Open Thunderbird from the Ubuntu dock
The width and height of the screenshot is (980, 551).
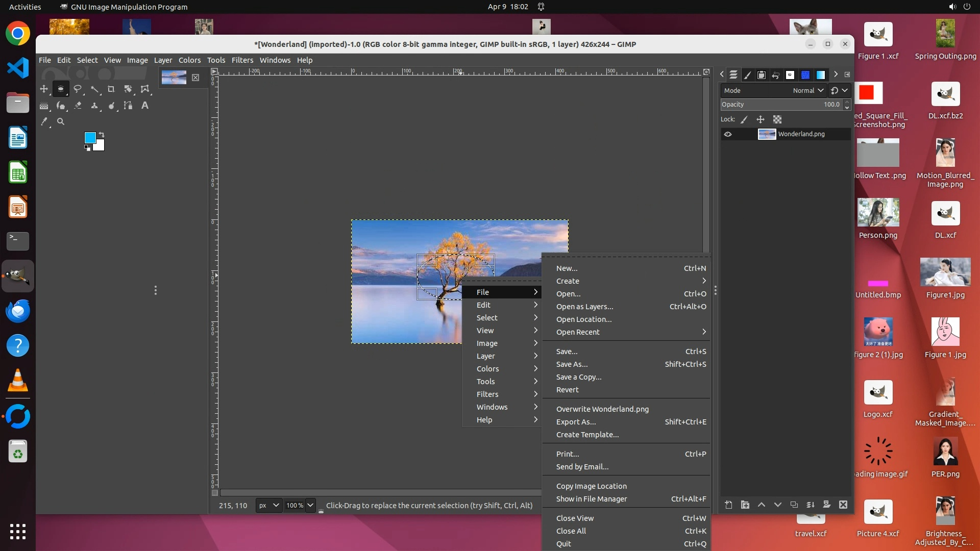point(18,311)
